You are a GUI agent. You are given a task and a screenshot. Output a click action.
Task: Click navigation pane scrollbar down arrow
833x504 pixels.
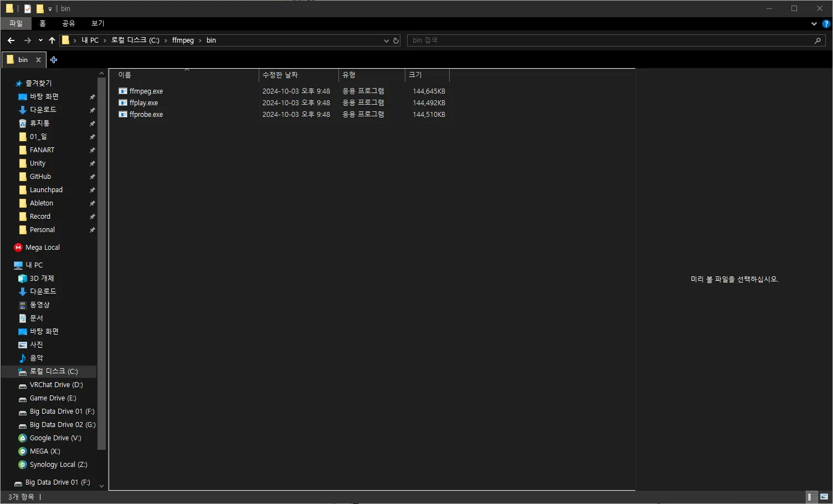pyautogui.click(x=101, y=486)
